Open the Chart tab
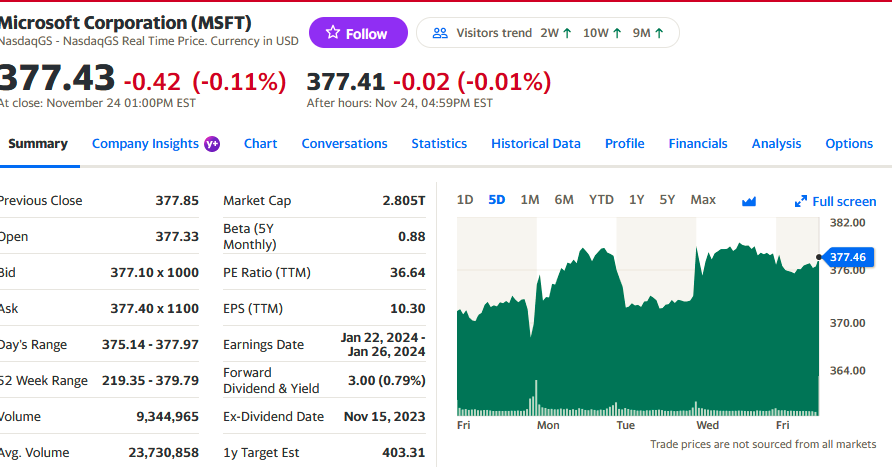The image size is (892, 467). pos(260,144)
